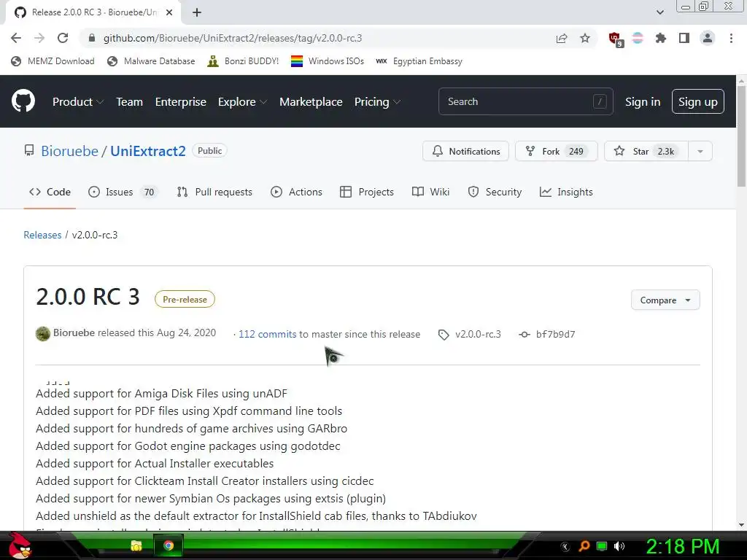The image size is (747, 560).
Task: Click the Releases breadcrumb link
Action: (42, 235)
